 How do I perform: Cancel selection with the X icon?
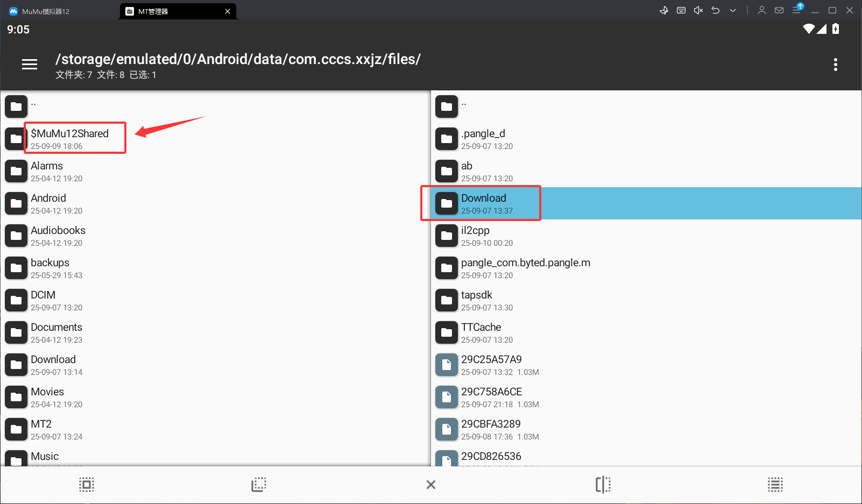[431, 485]
